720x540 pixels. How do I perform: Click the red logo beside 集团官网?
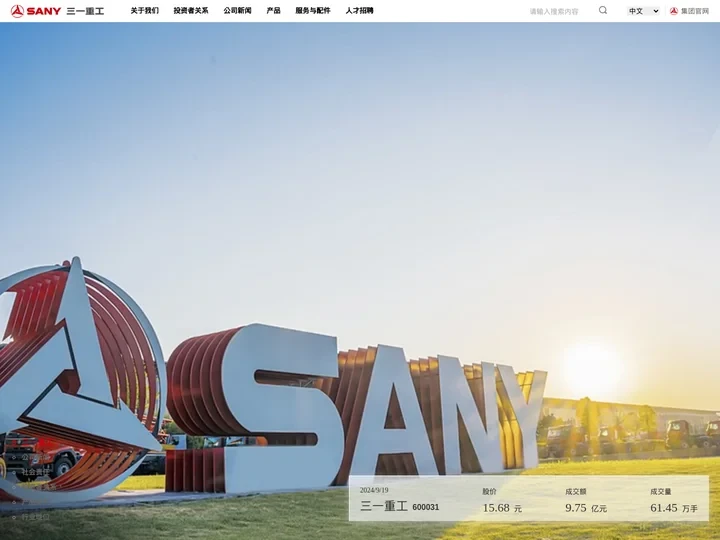(x=674, y=11)
